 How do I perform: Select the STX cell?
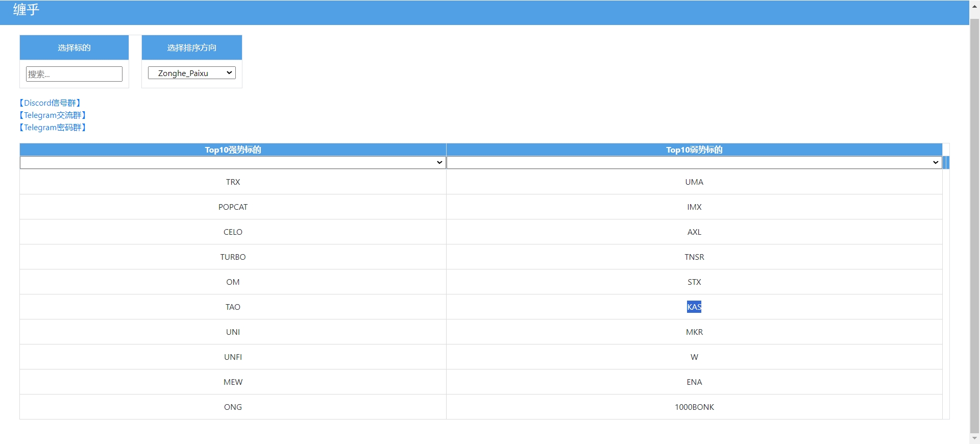click(x=694, y=282)
